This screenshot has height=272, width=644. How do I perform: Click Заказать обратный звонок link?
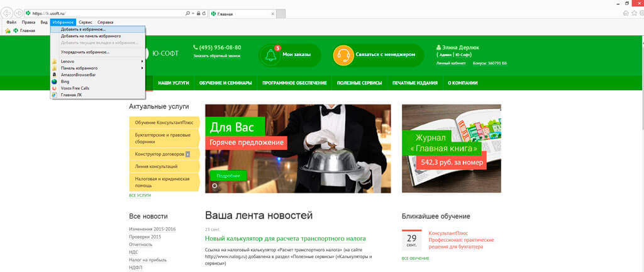(x=217, y=56)
